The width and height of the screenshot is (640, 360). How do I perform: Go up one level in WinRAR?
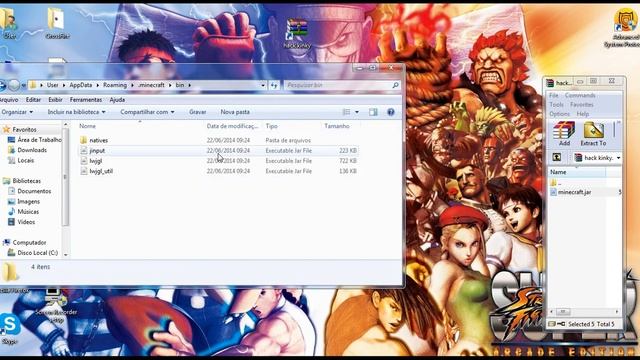tap(556, 158)
